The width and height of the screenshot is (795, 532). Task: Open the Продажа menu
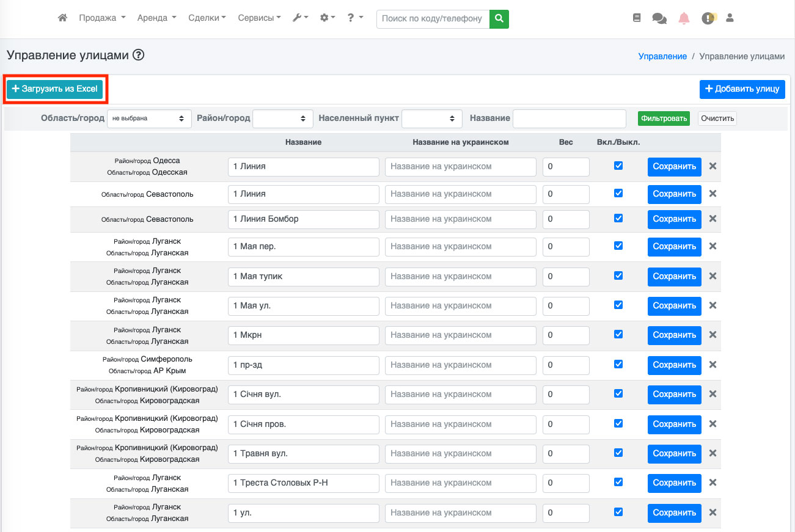click(x=102, y=18)
